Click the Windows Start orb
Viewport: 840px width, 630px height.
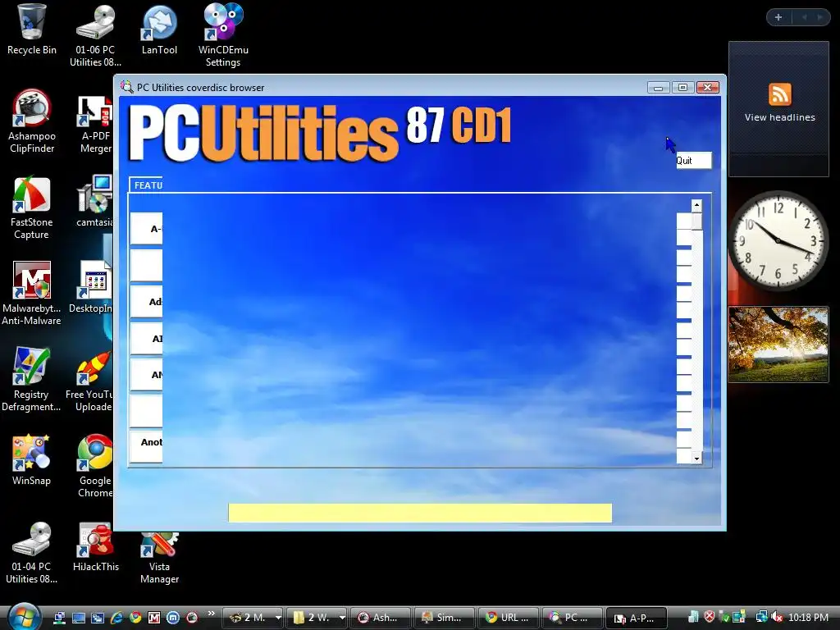(x=24, y=617)
